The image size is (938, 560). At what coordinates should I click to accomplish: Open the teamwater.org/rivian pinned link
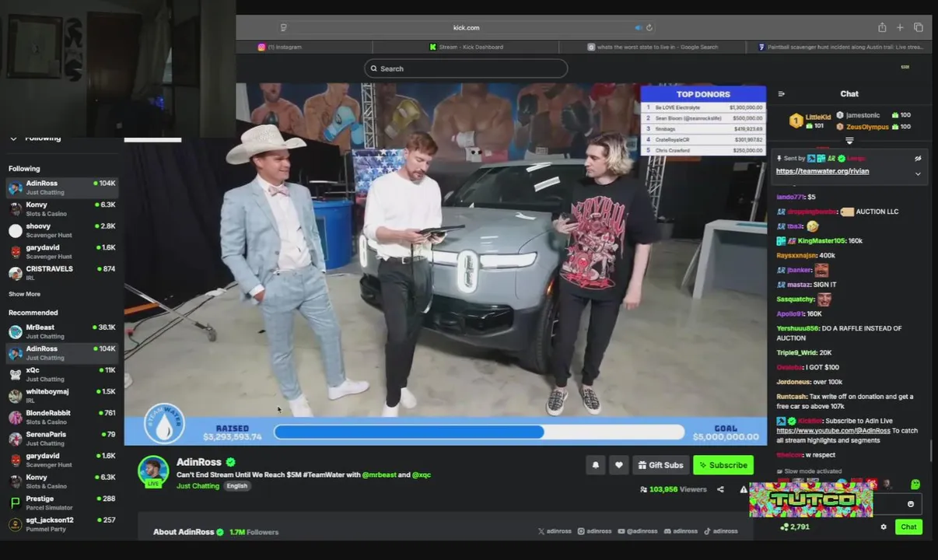pos(822,171)
